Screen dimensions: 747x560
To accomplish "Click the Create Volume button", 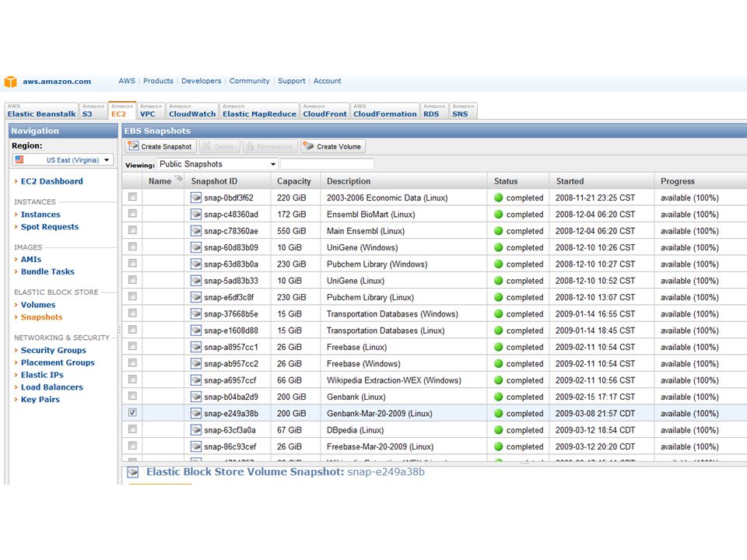I will click(333, 147).
